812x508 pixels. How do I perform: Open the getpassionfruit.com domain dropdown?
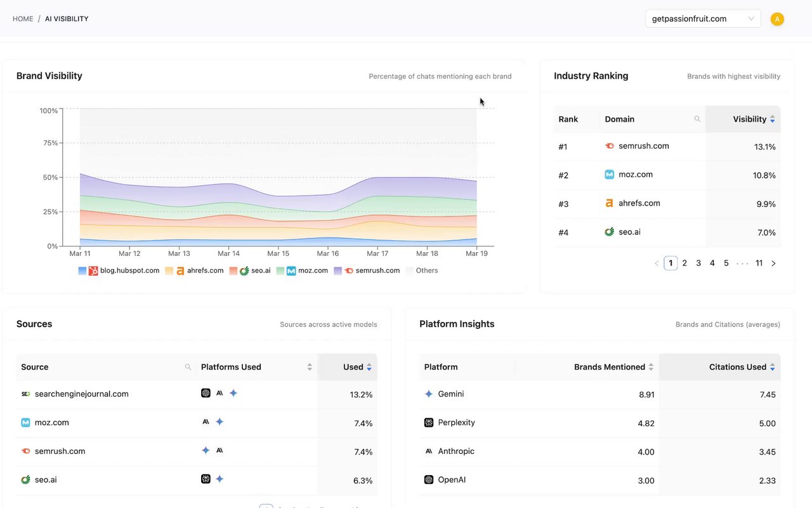pos(703,19)
